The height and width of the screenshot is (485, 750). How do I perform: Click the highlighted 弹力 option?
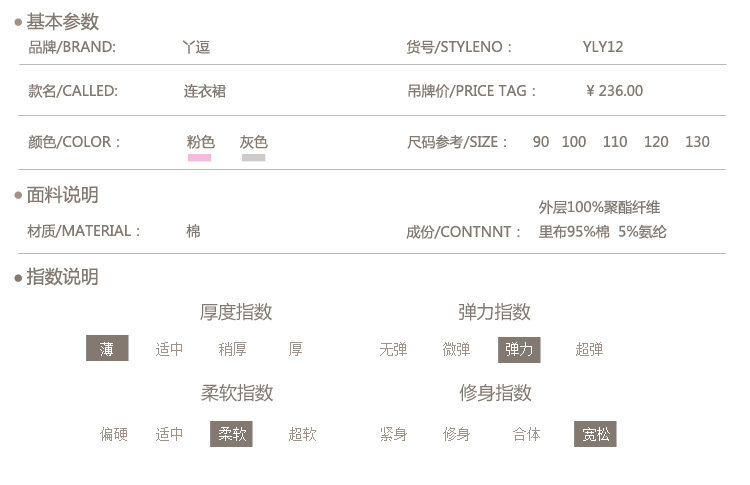pos(519,349)
